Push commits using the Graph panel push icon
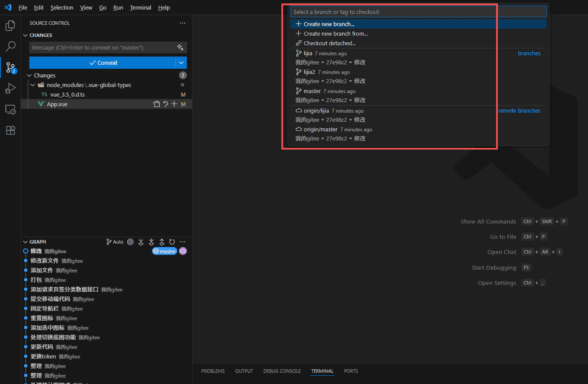Image resolution: width=588 pixels, height=384 pixels. click(x=162, y=242)
